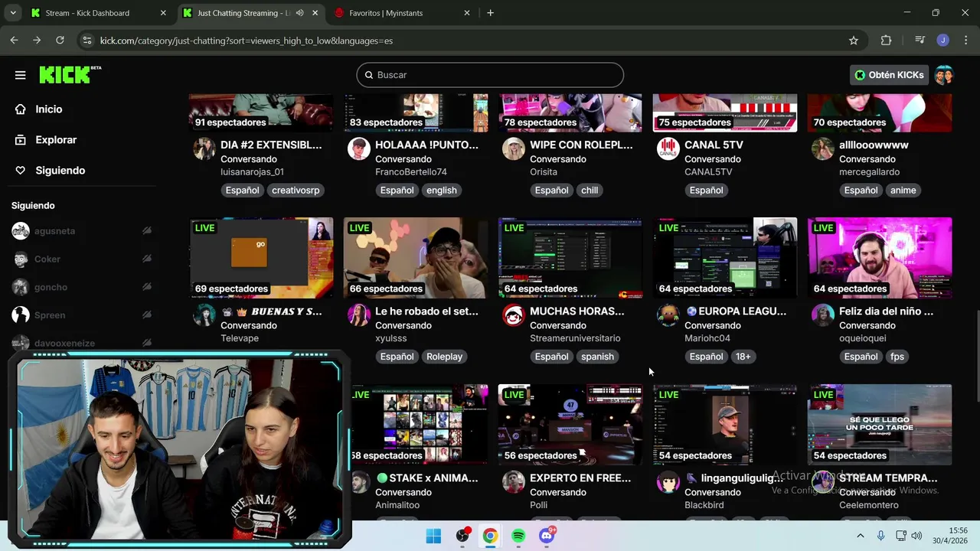The height and width of the screenshot is (551, 980).
Task: Go back with the browser back arrow
Action: tap(14, 41)
